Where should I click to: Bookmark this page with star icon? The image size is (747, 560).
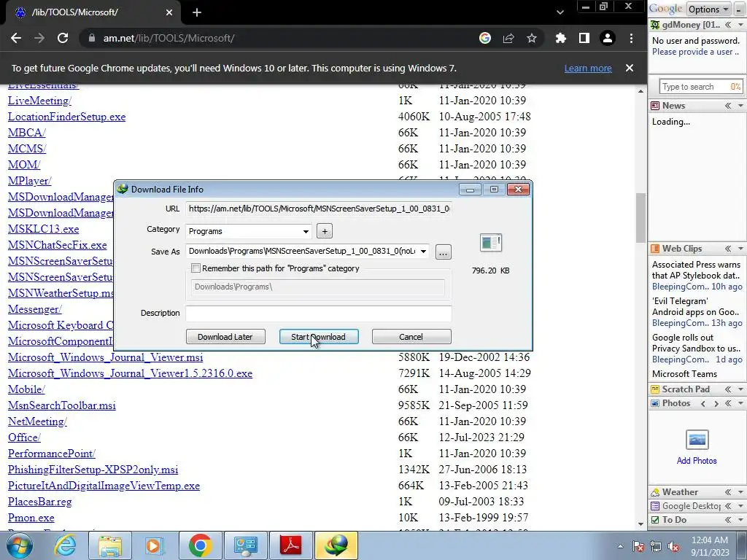(532, 38)
